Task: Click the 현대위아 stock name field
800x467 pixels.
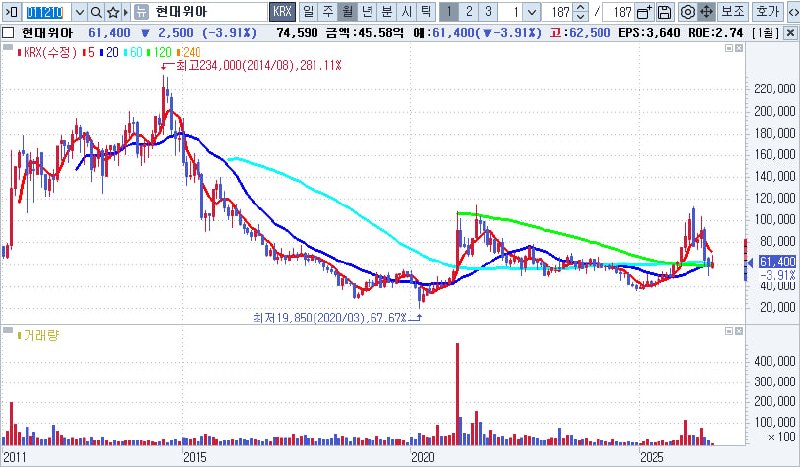Action: pos(208,12)
